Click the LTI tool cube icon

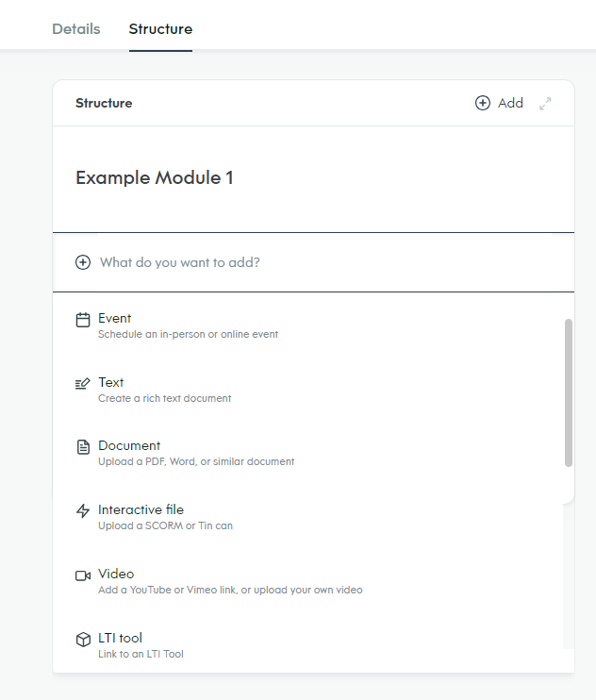point(83,640)
